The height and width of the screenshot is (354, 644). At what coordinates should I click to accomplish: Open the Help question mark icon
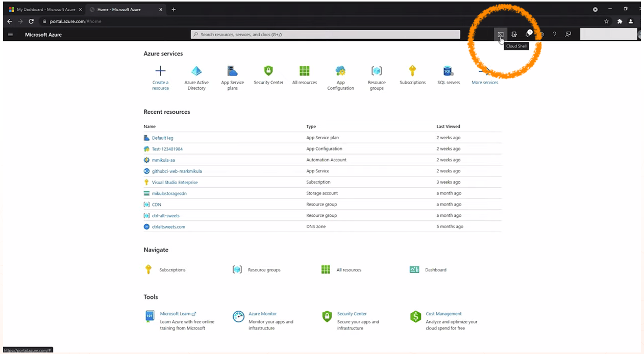[555, 34]
